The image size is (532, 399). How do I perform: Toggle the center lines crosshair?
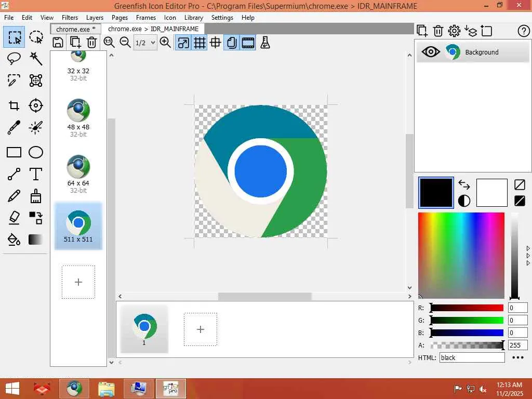point(216,43)
